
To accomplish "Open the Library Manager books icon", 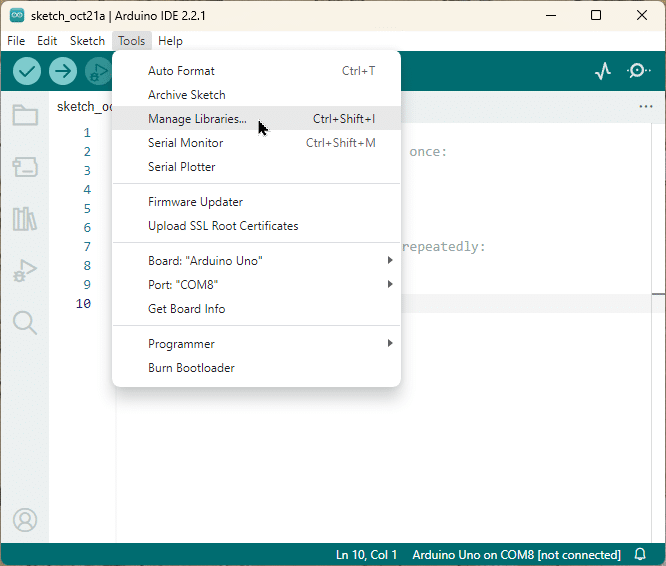I will (x=25, y=219).
